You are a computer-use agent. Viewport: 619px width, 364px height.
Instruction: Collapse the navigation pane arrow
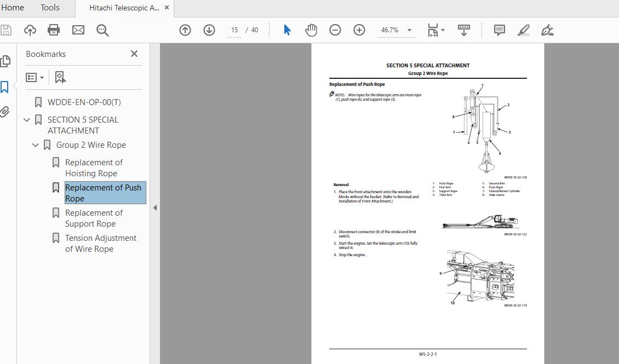click(155, 208)
